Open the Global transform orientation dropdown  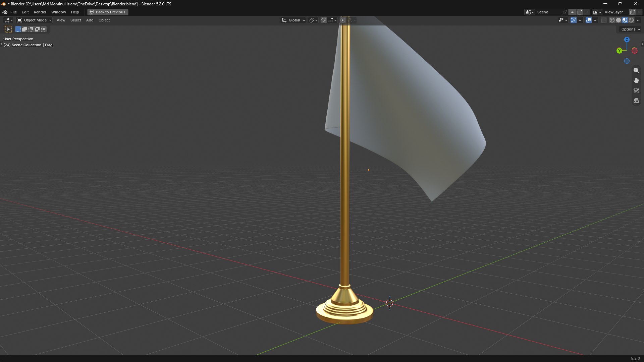tap(293, 20)
